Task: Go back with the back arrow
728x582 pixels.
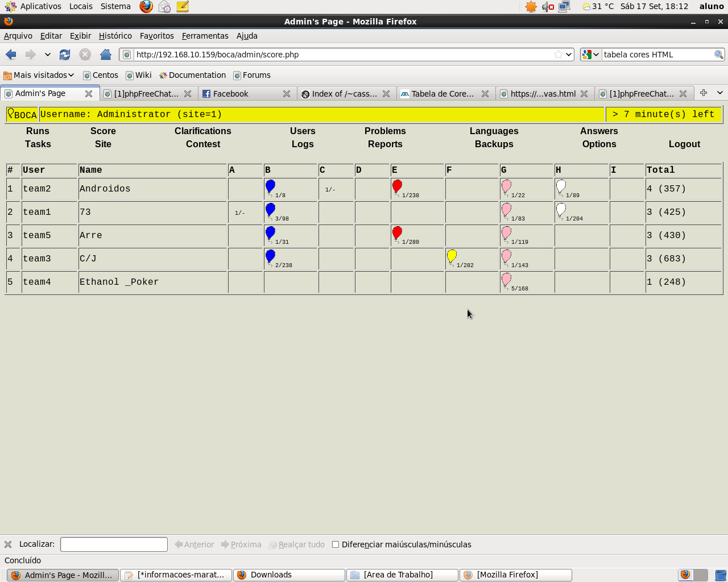Action: click(11, 55)
